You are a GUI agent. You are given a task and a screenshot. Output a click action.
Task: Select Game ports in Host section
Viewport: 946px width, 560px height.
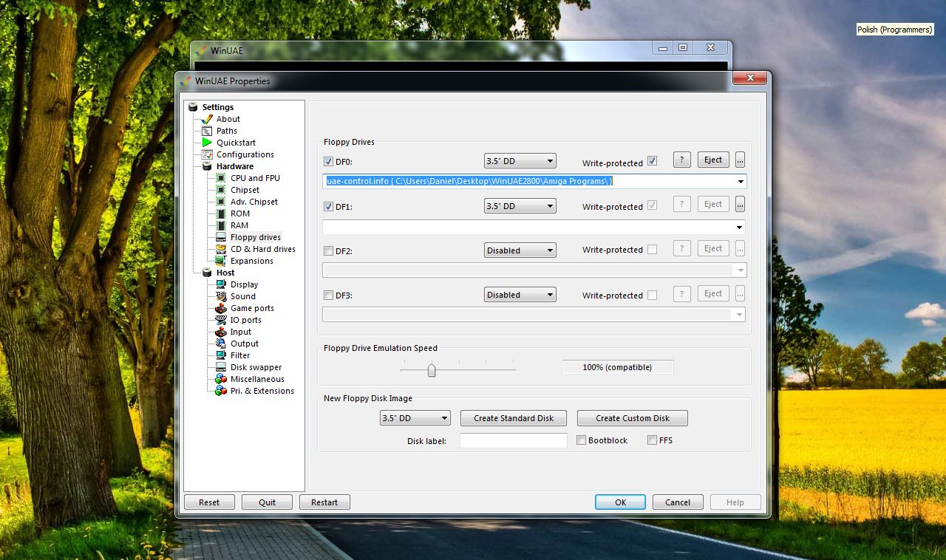pyautogui.click(x=252, y=308)
